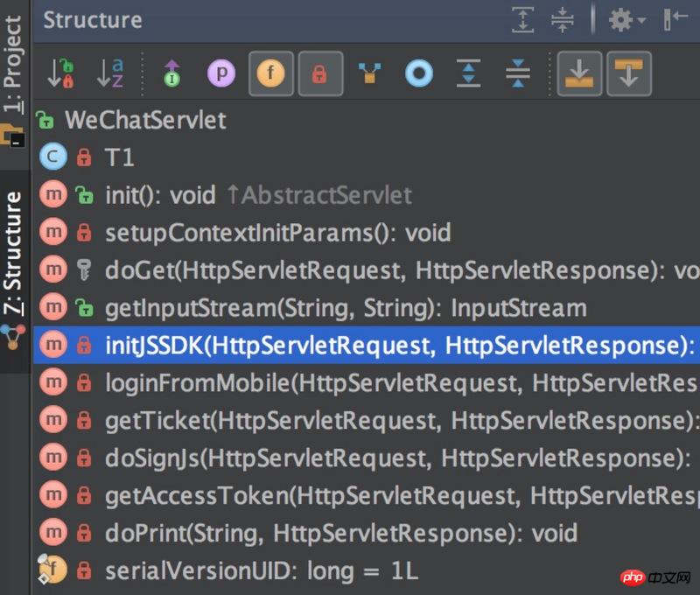Toggle Show Fields filter
This screenshot has width=700, height=595.
point(271,73)
